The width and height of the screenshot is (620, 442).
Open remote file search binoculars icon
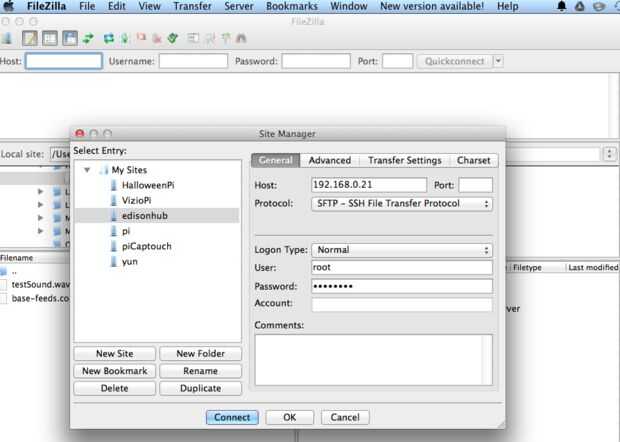click(x=241, y=38)
